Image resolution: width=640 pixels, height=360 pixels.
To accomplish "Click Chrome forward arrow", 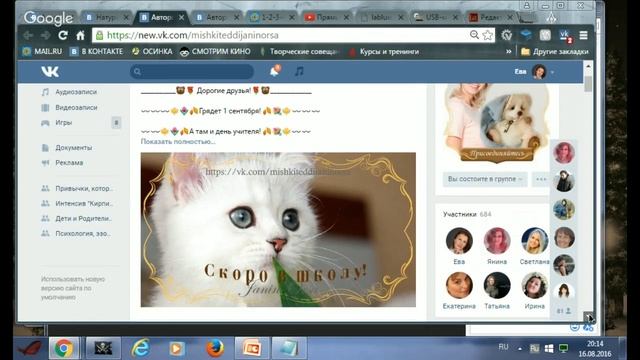I will coord(45,36).
